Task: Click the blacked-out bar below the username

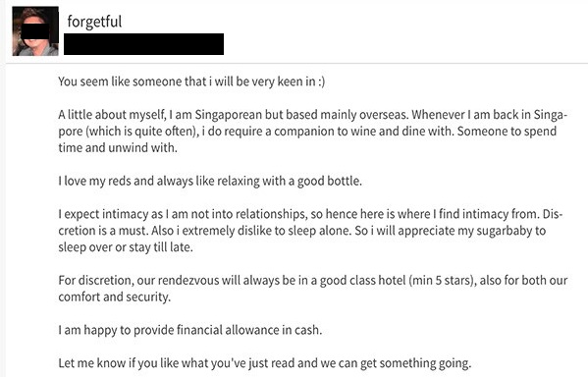Action: tap(143, 44)
